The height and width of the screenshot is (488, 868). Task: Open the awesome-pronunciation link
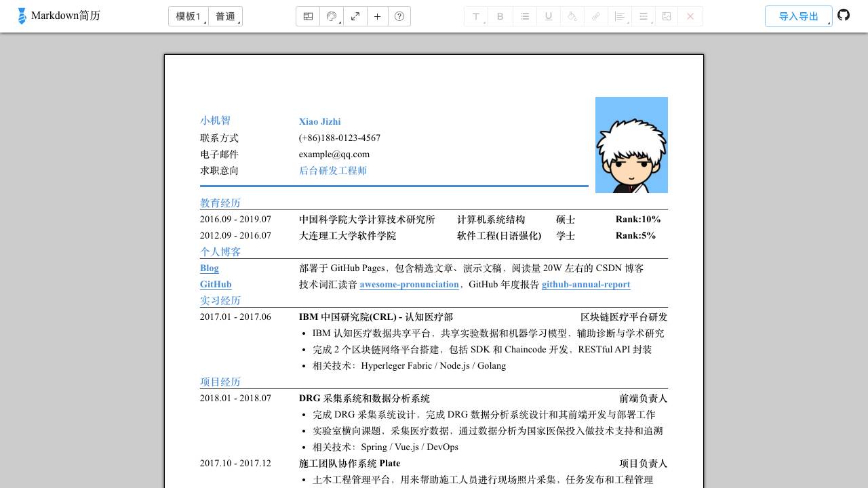[410, 285]
